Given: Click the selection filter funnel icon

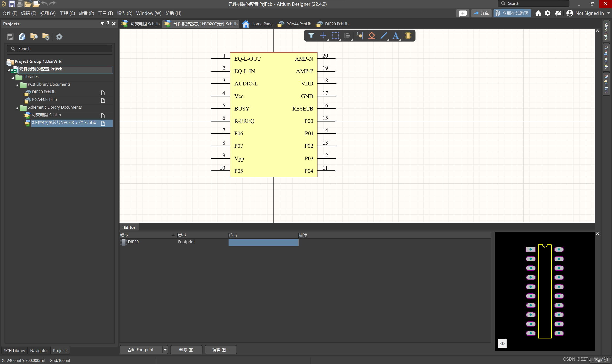Looking at the screenshot, I should tap(311, 36).
